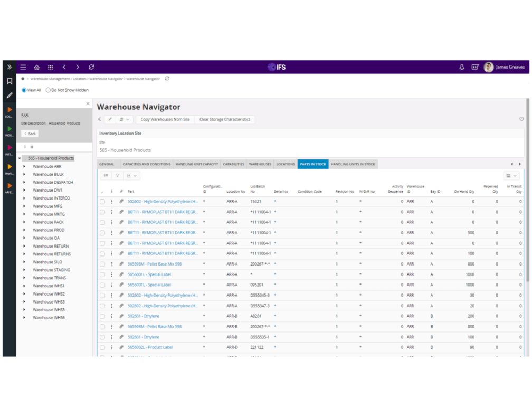Open the filter icon above the parts table
This screenshot has width=532, height=417.
(117, 175)
